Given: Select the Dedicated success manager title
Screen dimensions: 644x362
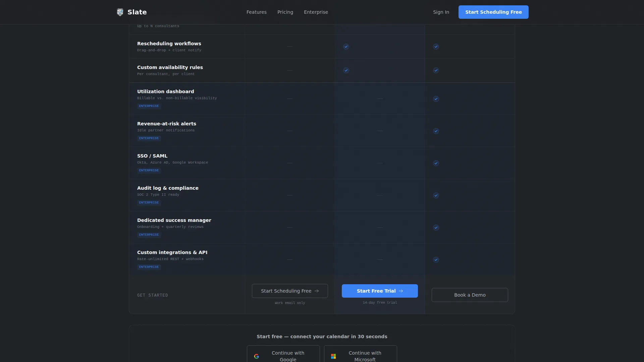Looking at the screenshot, I should [174, 220].
